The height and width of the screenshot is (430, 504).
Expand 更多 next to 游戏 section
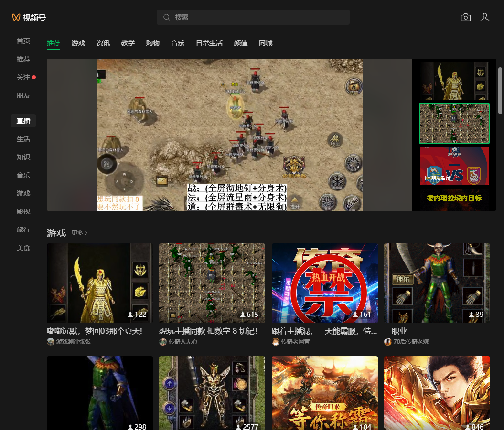click(x=79, y=233)
